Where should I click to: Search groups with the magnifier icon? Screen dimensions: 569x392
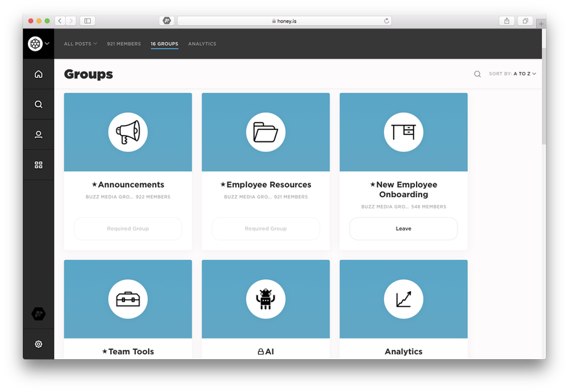pos(478,74)
